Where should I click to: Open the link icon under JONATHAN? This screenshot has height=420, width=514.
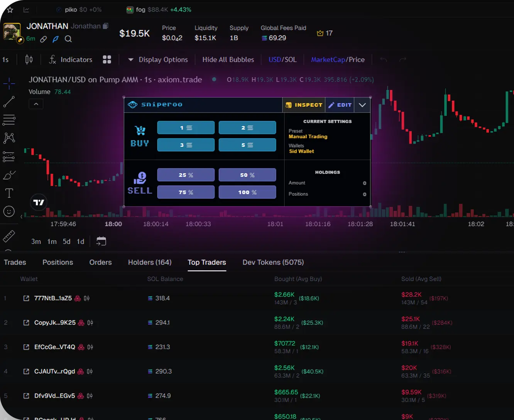pyautogui.click(x=44, y=39)
